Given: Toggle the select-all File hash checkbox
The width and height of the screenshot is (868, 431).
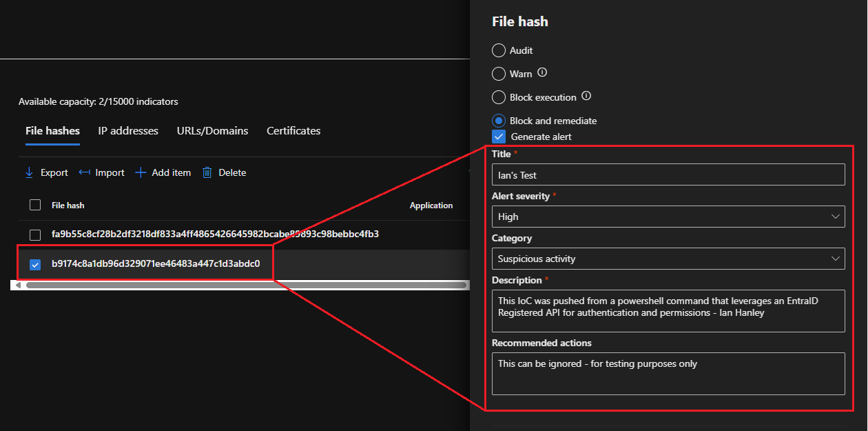Looking at the screenshot, I should (35, 205).
